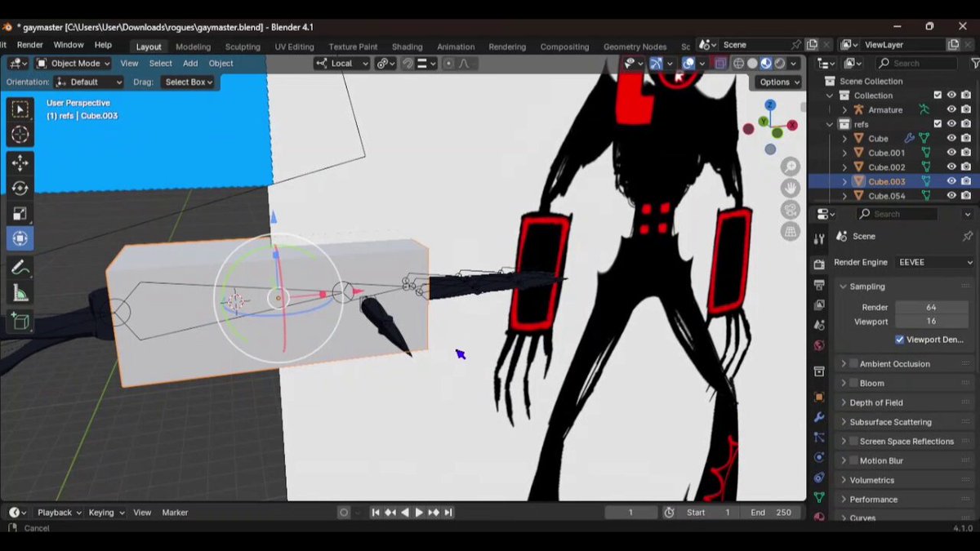Select the Select Box tool

point(20,109)
